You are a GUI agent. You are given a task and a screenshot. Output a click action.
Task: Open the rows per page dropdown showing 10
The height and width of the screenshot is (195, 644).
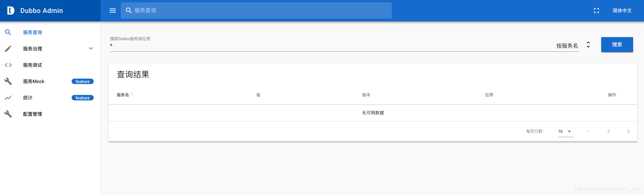pos(566,131)
